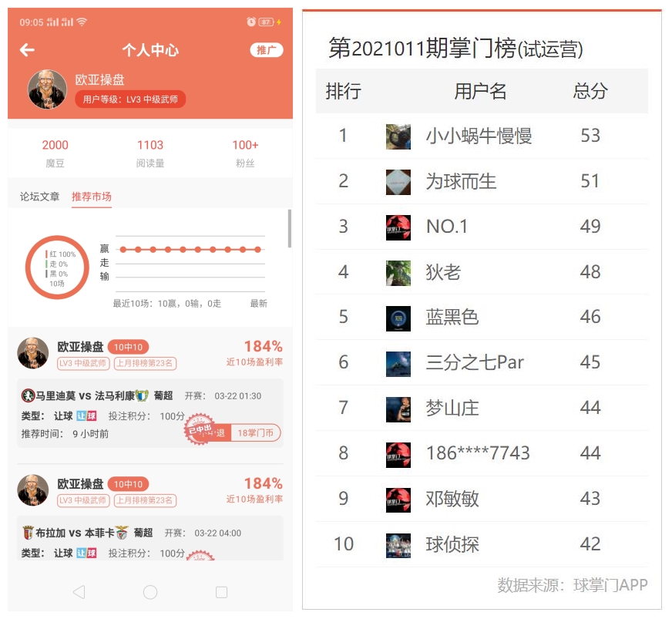Image resolution: width=672 pixels, height=619 pixels.
Task: Click the win-rate donut chart
Action: (57, 267)
